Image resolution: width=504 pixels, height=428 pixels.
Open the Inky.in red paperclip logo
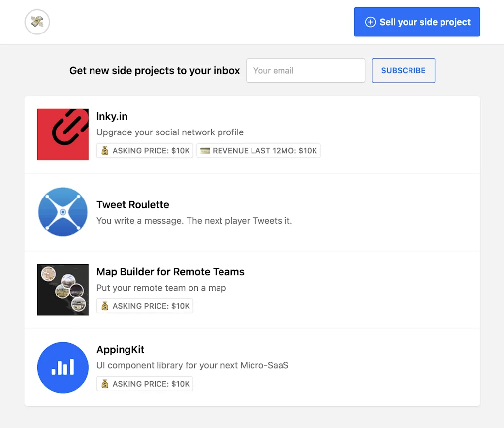[63, 134]
